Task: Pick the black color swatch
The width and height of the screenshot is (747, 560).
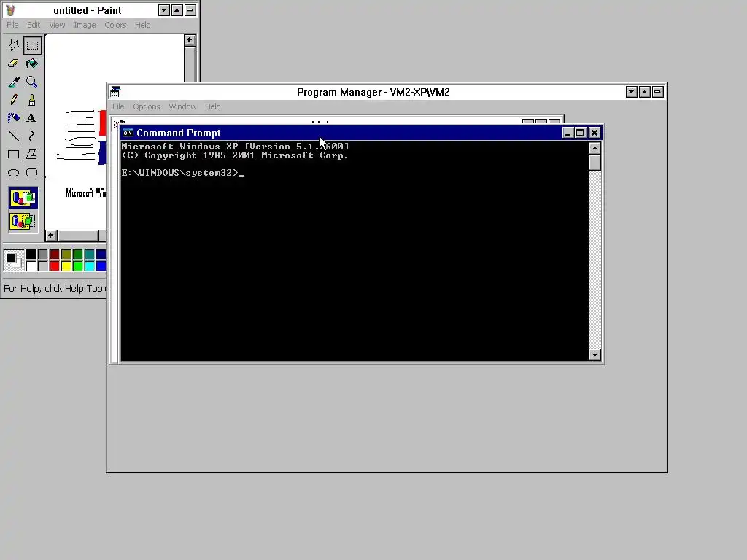Action: [x=31, y=254]
